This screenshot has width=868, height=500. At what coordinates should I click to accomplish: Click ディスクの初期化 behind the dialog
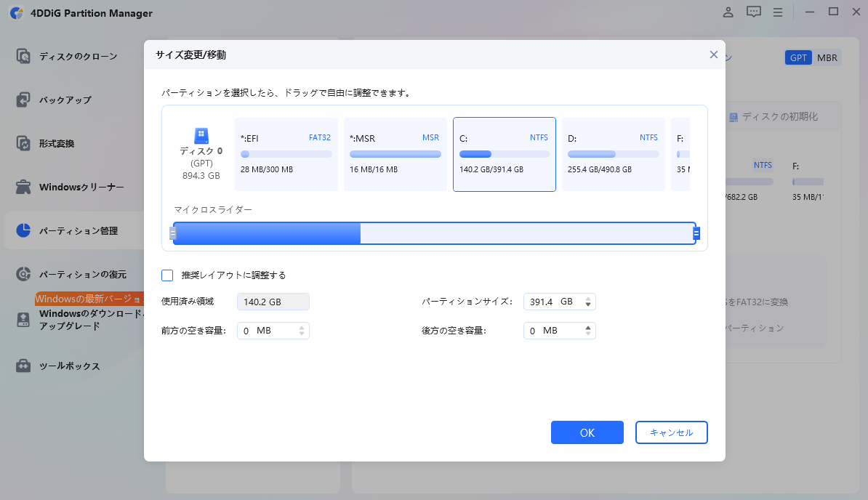coord(779,117)
